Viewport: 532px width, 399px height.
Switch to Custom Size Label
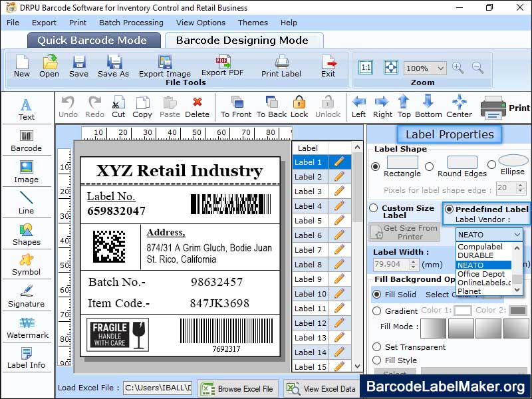373,207
